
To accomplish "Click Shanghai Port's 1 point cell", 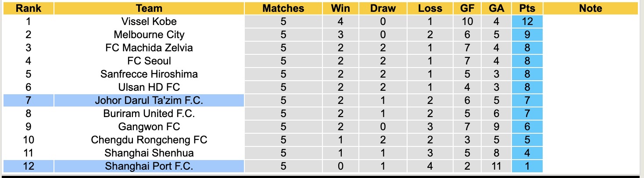I will [x=527, y=166].
